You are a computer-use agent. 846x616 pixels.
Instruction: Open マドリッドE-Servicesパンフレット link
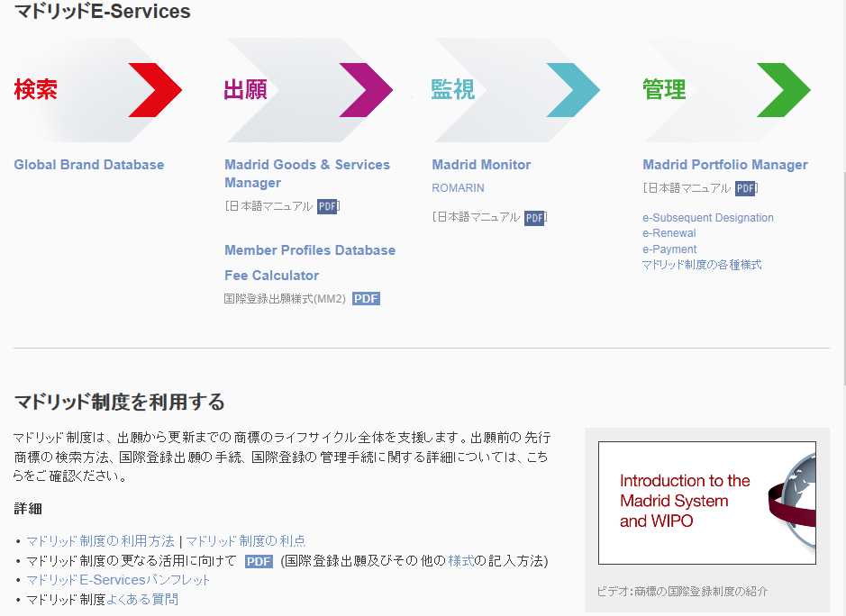[x=118, y=580]
